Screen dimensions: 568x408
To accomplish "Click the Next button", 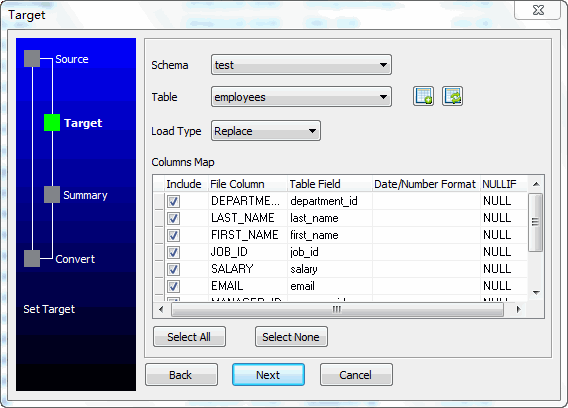I will [268, 375].
